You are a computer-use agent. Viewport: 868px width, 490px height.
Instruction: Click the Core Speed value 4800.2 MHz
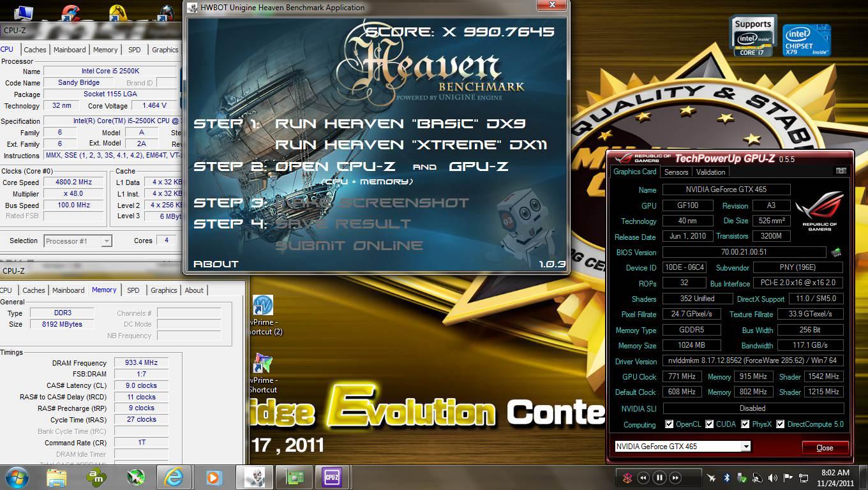[74, 182]
